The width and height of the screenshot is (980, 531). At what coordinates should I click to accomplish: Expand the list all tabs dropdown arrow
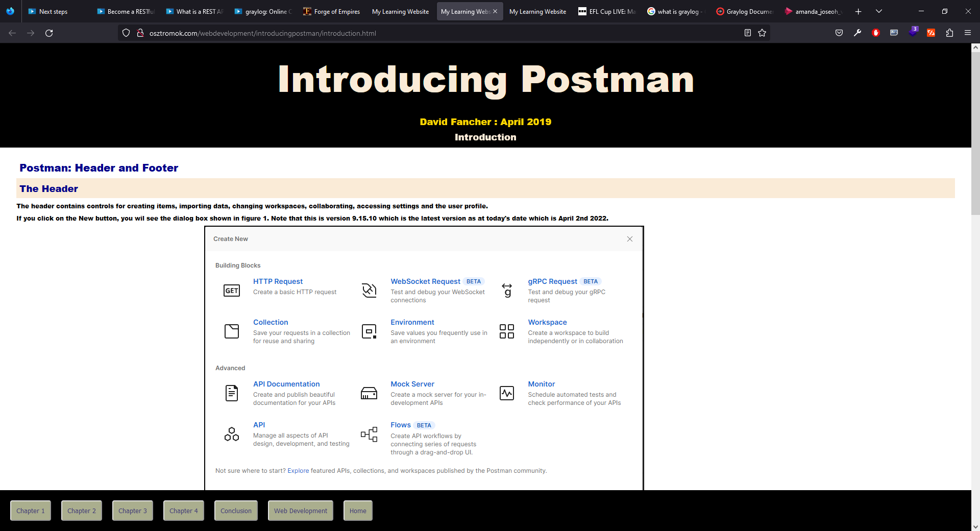coord(879,11)
